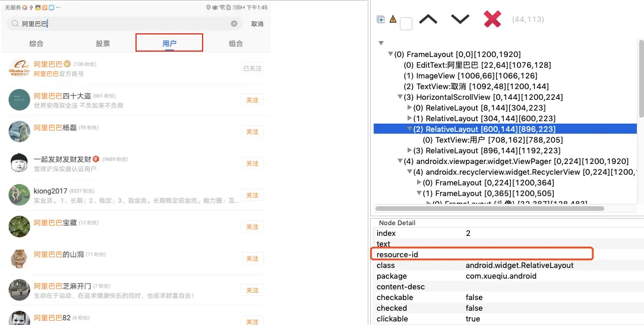The width and height of the screenshot is (644, 325).
Task: Open avatar of 一起发财发财发财
Action: click(19, 163)
